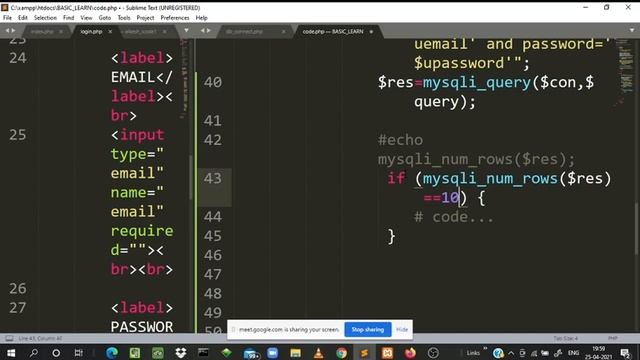
Task: Click mysqli_query function text
Action: pos(477,82)
